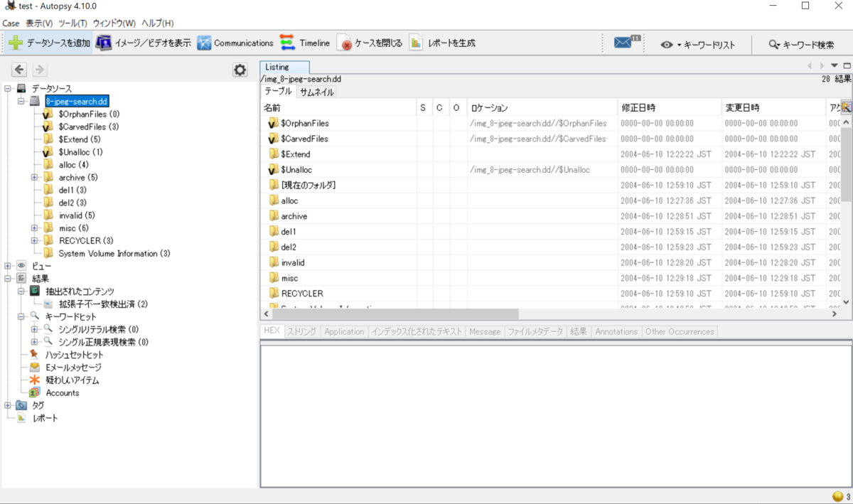Click the back navigation arrow button

coord(19,69)
